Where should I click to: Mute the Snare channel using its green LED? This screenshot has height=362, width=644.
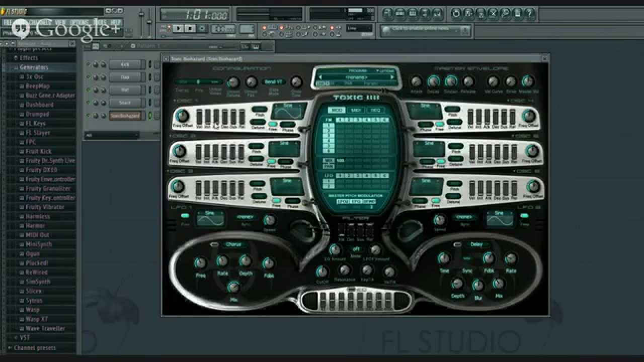pyautogui.click(x=89, y=103)
